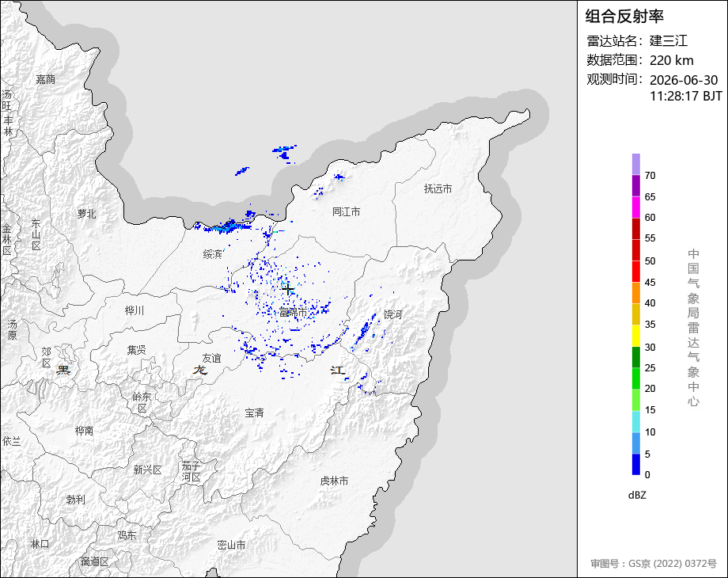This screenshot has width=728, height=578.
Task: Click the 龙 province name character
Action: (200, 370)
